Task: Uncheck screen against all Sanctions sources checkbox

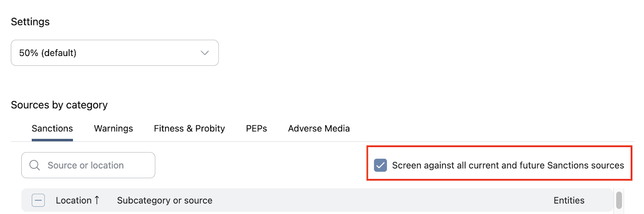Action: [x=380, y=165]
